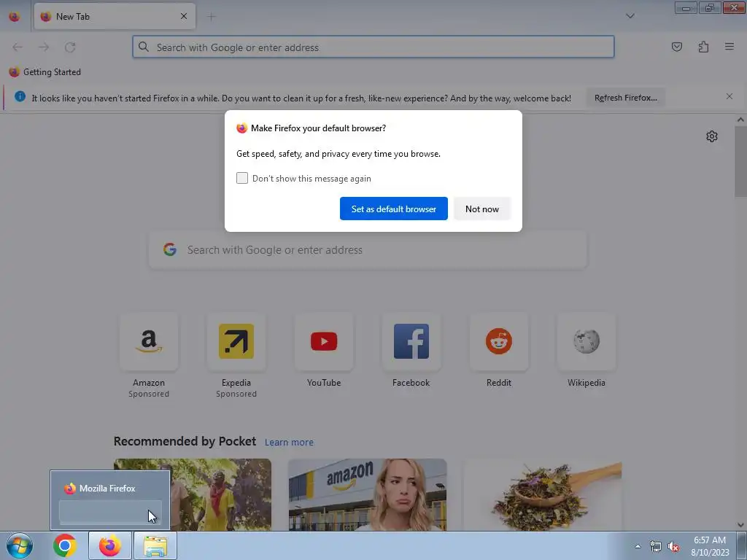Open the YouTube shortcut tile
Screen dimensions: 747x560
(x=324, y=341)
